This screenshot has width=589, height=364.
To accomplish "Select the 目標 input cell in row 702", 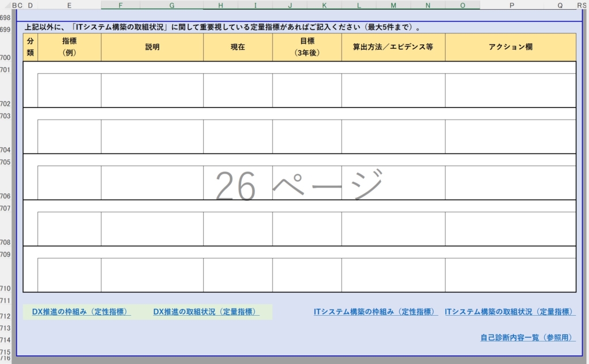I will pyautogui.click(x=307, y=90).
